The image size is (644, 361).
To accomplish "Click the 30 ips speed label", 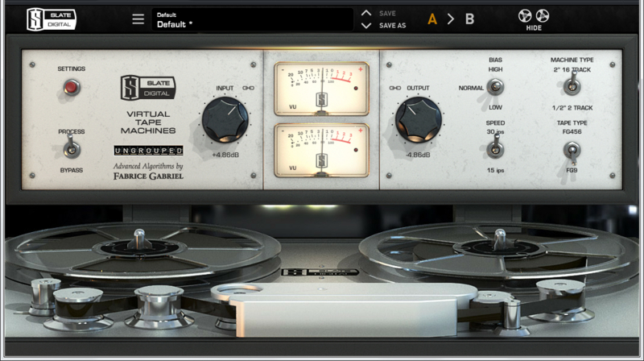I will click(x=495, y=131).
